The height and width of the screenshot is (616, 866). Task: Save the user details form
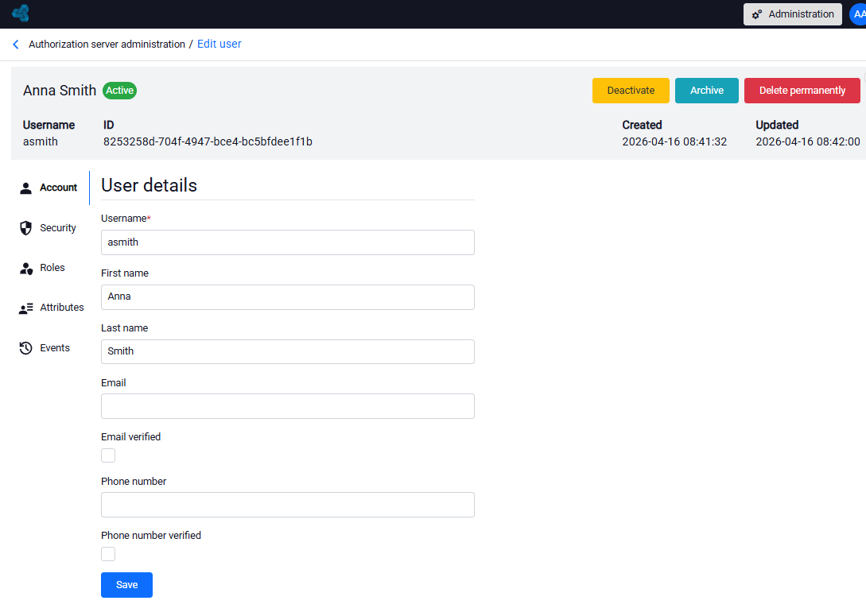pyautogui.click(x=126, y=584)
